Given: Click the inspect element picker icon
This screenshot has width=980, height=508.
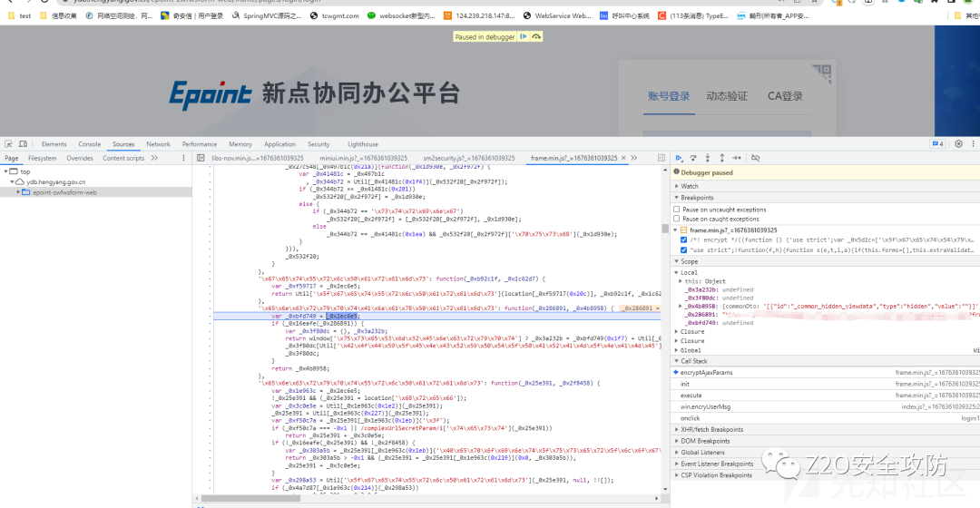Looking at the screenshot, I should 8,143.
